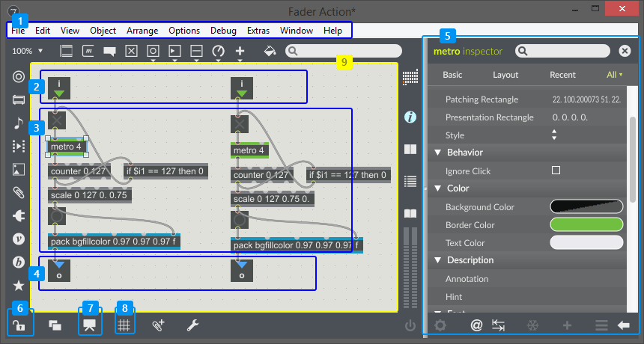Click the right metro 4 toggle object
The width and height of the screenshot is (644, 344).
249,150
